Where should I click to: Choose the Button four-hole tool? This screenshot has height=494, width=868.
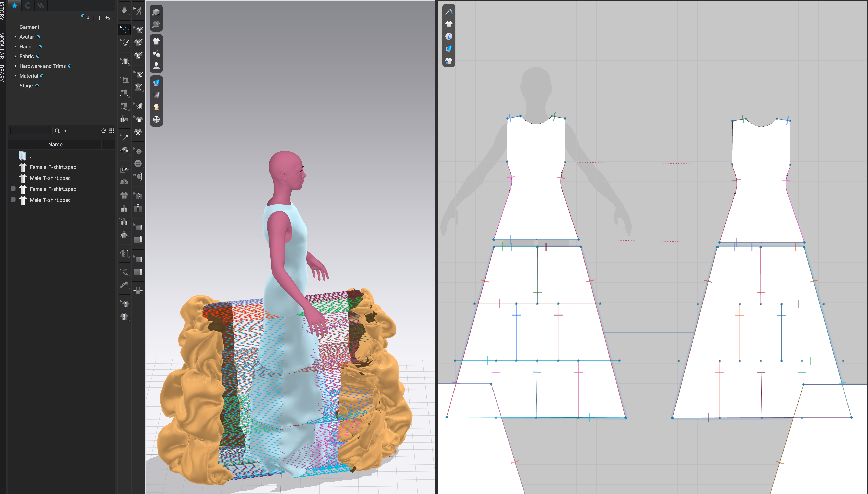tap(138, 163)
